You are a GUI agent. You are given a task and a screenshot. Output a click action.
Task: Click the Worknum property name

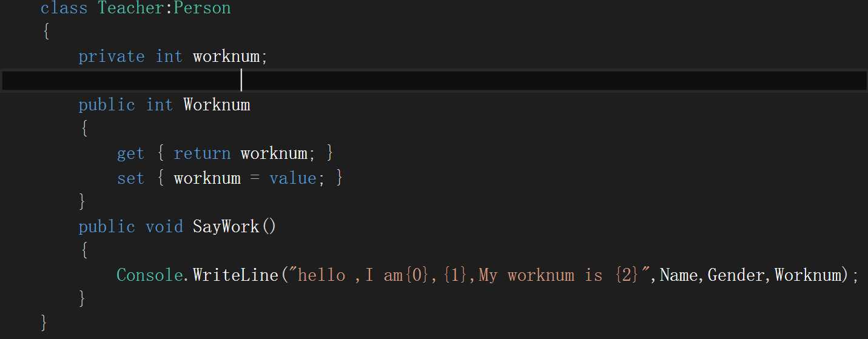[x=217, y=105]
